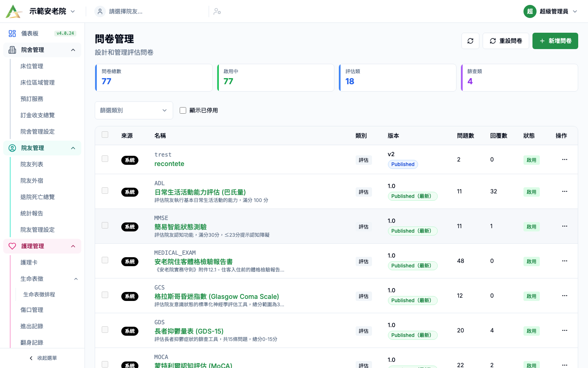Screen dimensions: 588x368
Task: Click 系統 source badge in trest row
Action: pos(130,160)
